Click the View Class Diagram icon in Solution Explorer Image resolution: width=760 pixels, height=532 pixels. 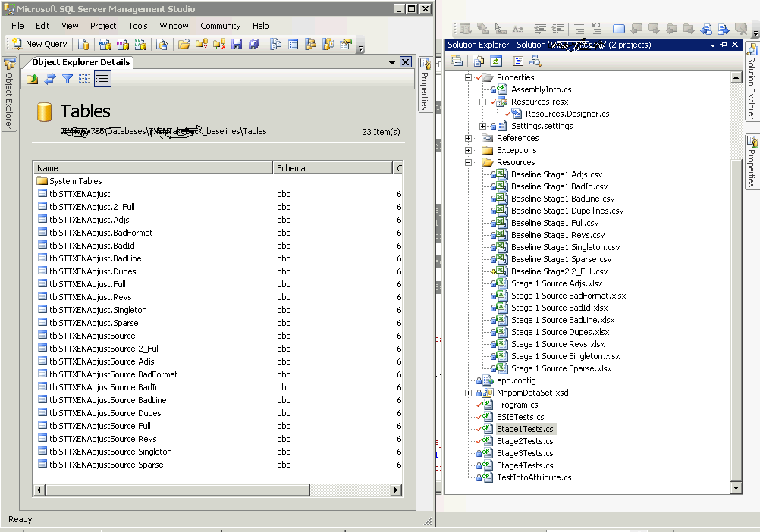point(535,61)
